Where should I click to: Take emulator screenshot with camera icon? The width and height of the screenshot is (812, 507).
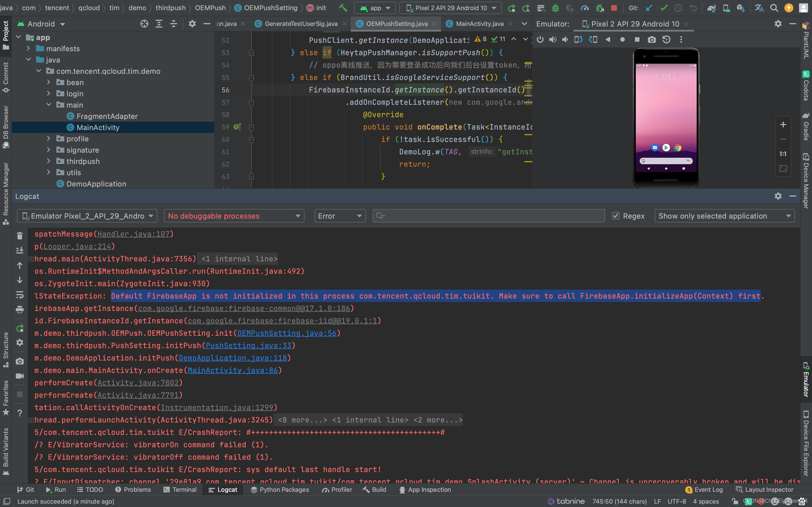[x=651, y=39]
